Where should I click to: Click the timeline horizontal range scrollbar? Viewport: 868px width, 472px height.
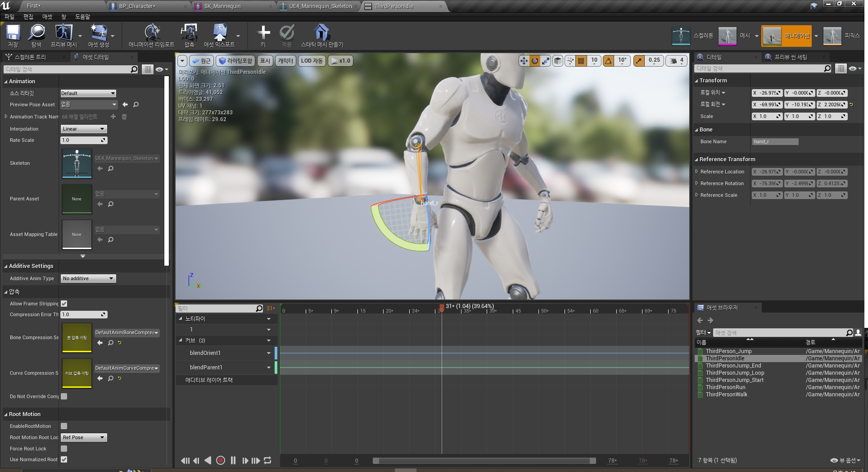click(484, 460)
